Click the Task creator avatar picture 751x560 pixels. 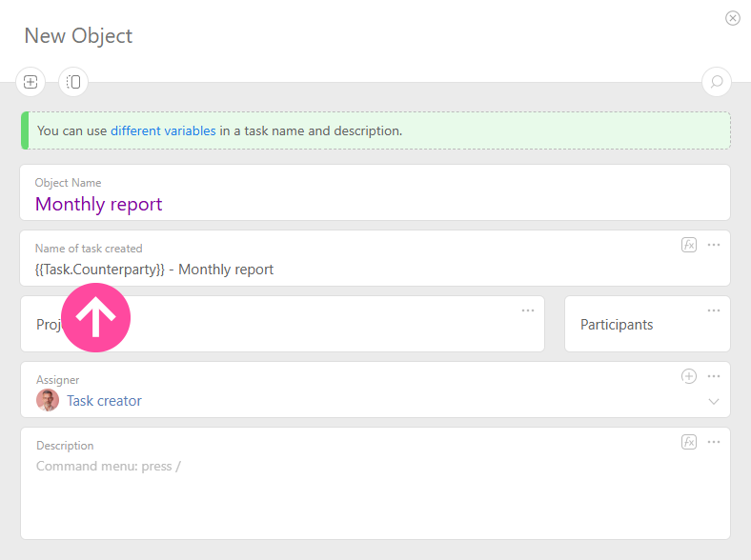[48, 401]
